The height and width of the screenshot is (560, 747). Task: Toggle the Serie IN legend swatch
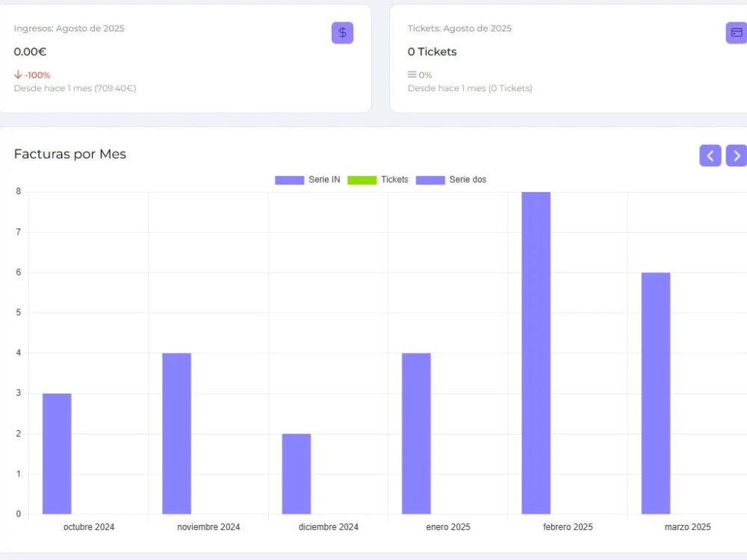pyautogui.click(x=289, y=180)
